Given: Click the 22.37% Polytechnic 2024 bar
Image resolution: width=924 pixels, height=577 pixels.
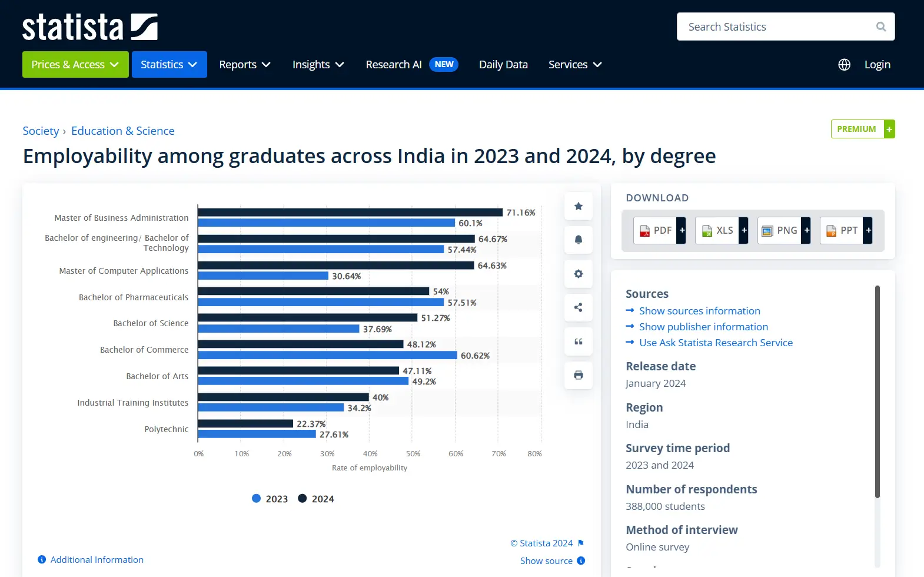Looking at the screenshot, I should [x=245, y=424].
